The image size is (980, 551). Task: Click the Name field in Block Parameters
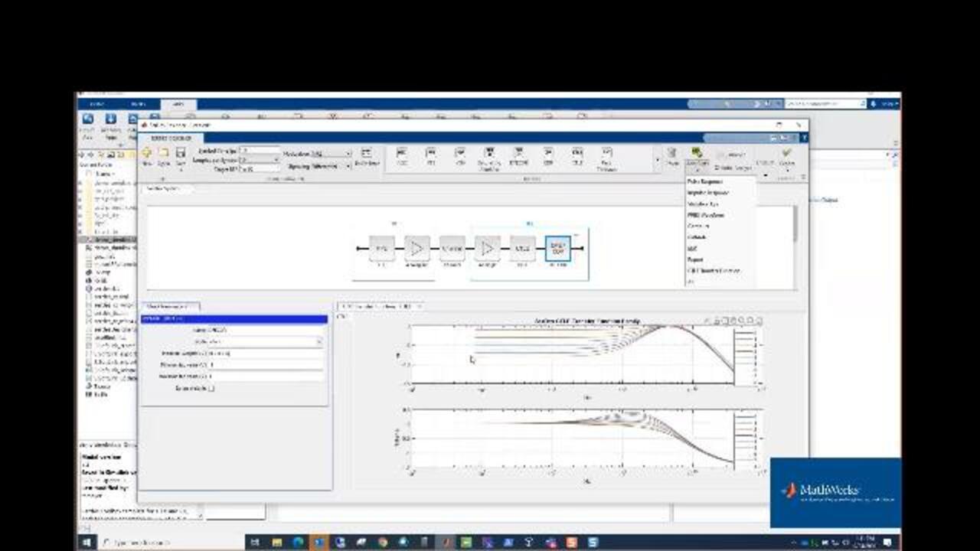(265, 331)
